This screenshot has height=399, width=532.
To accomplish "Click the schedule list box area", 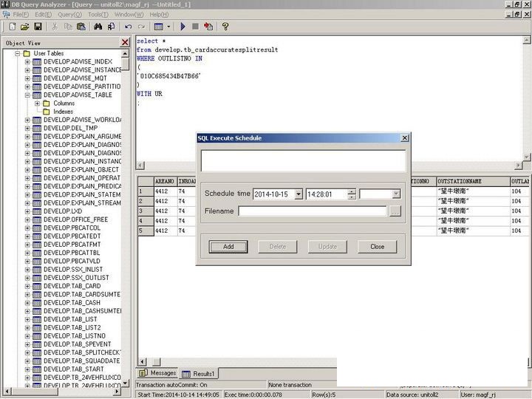I will click(303, 160).
